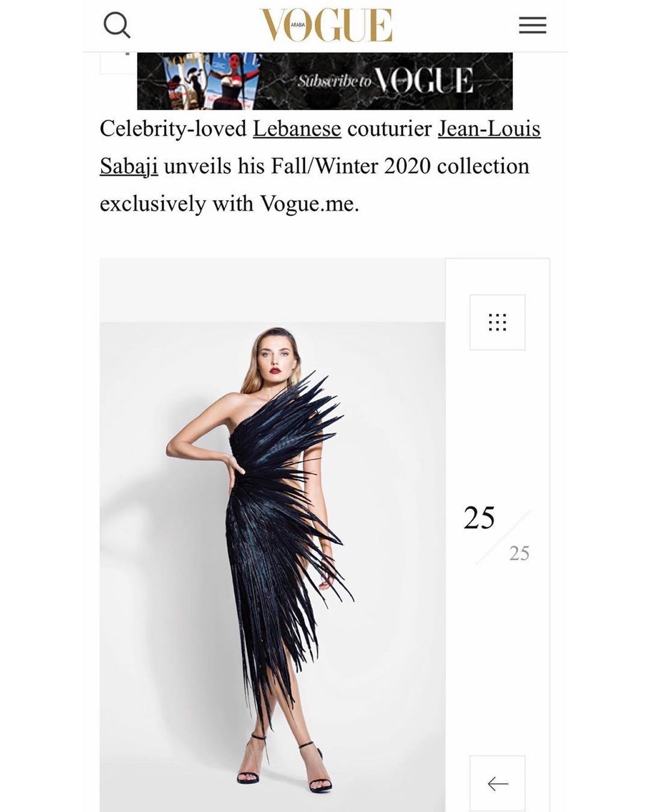Open the Jean-Louis link on the first line
The width and height of the screenshot is (650, 812).
tap(489, 129)
